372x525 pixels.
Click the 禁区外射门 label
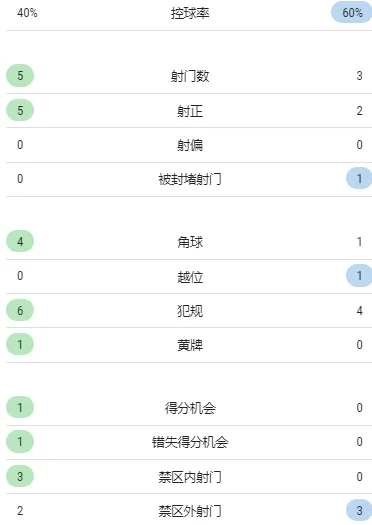[190, 511]
